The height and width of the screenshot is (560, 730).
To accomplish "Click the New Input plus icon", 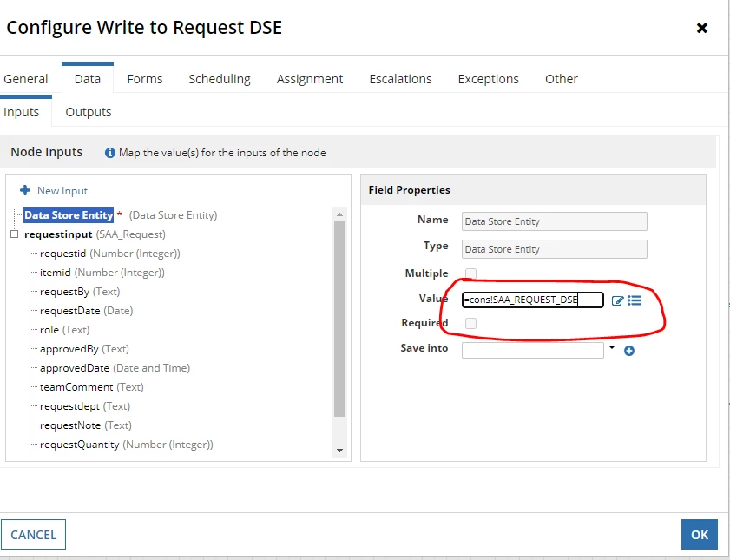I will pos(25,190).
